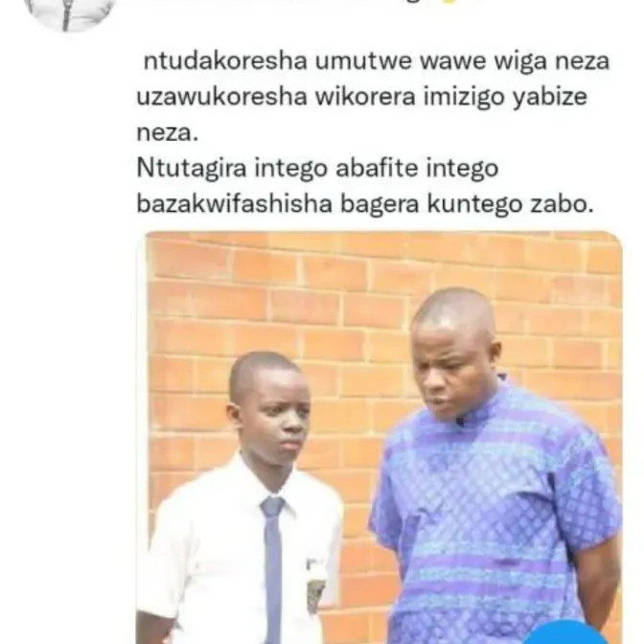Click the line "Ntutagira intego abafite intego"

click(317, 169)
